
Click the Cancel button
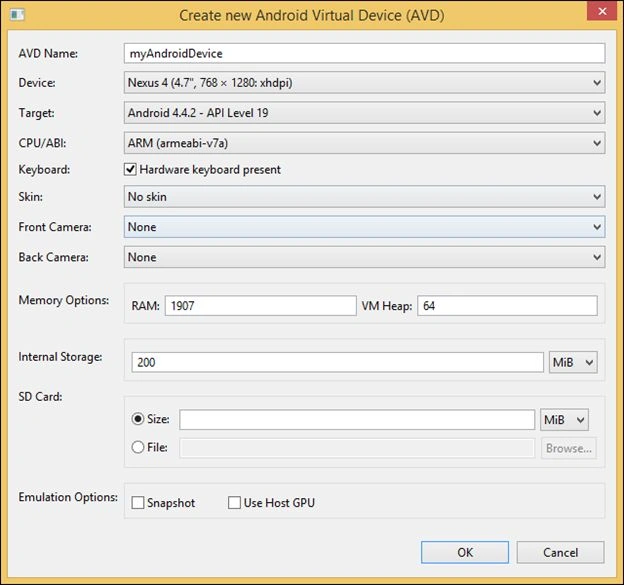tap(560, 552)
